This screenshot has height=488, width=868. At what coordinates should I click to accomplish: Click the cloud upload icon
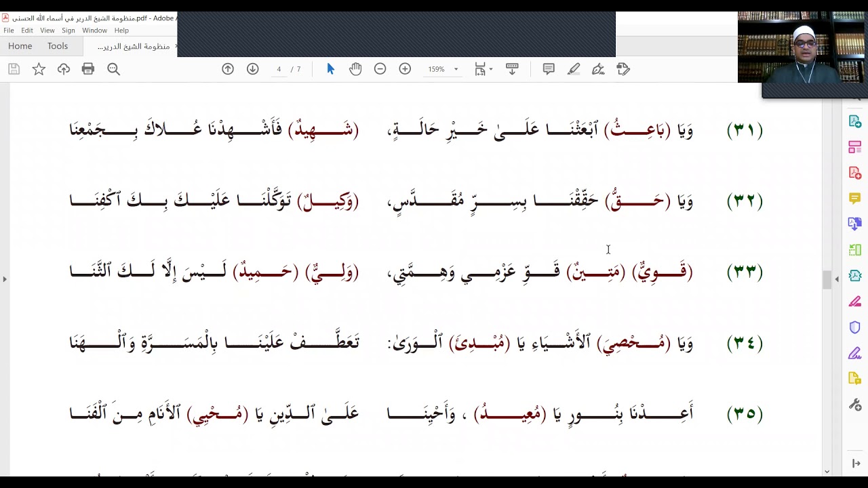click(x=64, y=69)
